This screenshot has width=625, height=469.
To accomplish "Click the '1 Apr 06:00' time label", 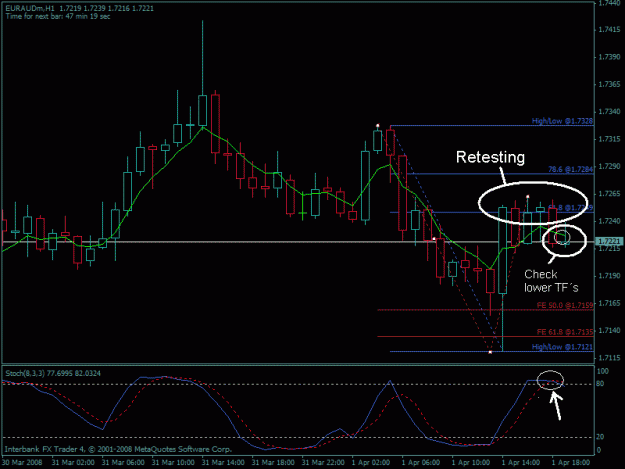I will coord(421,463).
